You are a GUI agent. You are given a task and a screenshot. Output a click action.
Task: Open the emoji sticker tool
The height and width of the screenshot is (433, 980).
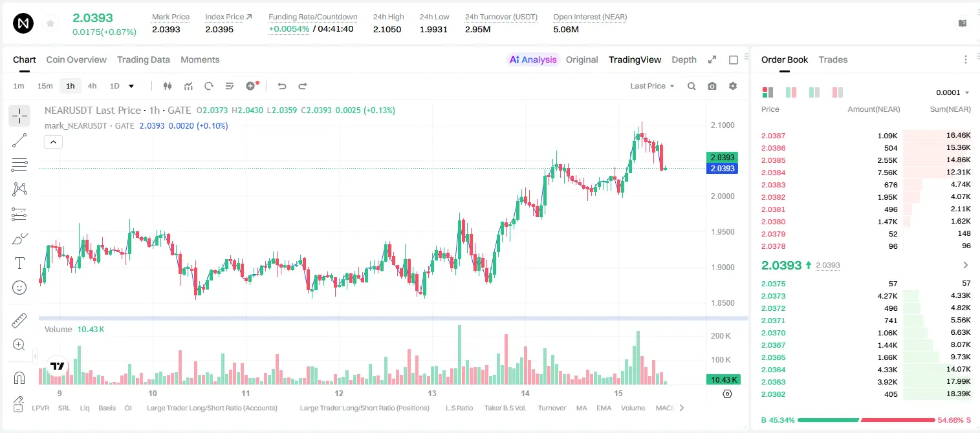tap(19, 288)
